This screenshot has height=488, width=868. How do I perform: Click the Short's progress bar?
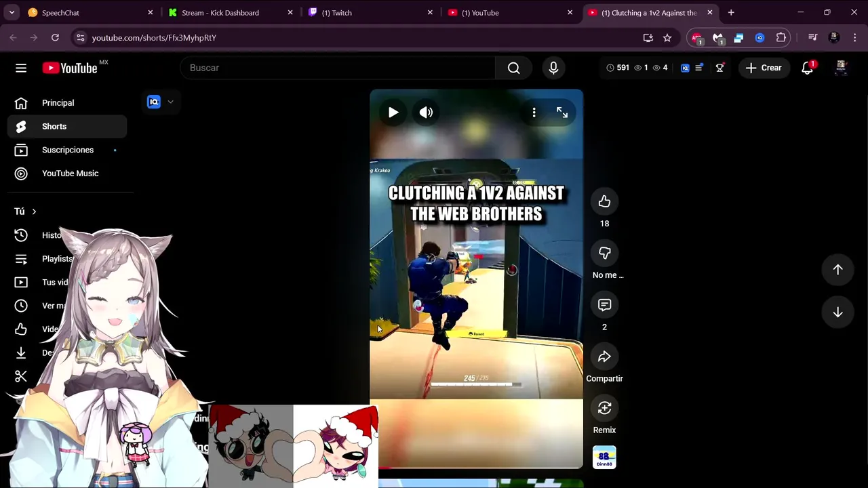pos(476,467)
